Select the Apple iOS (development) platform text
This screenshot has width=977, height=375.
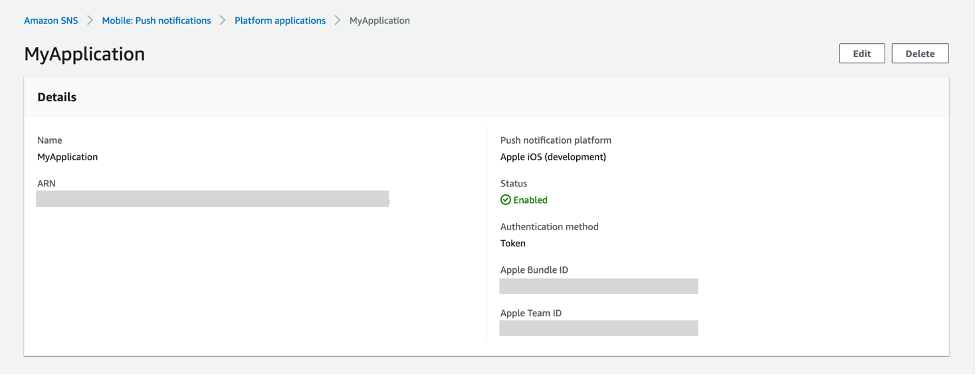553,157
